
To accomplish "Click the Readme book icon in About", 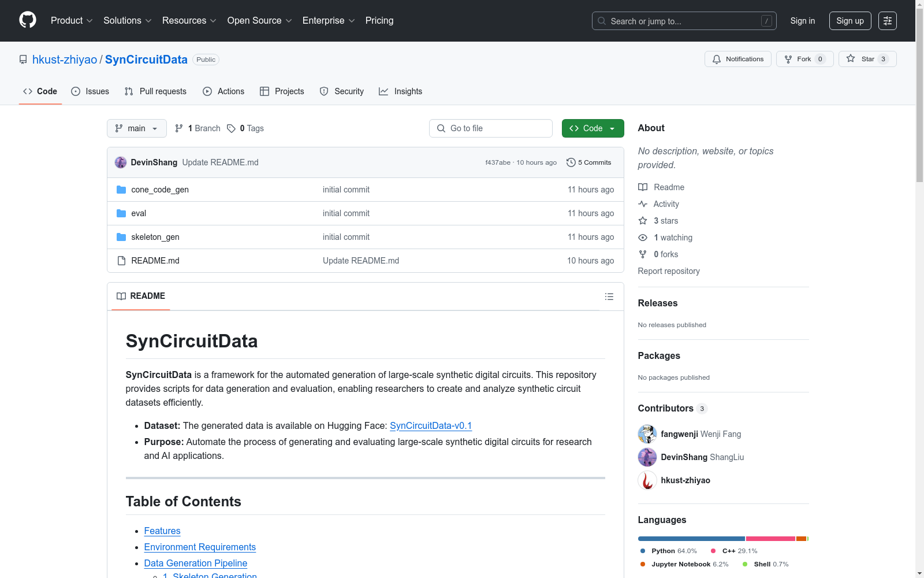I will click(x=643, y=187).
